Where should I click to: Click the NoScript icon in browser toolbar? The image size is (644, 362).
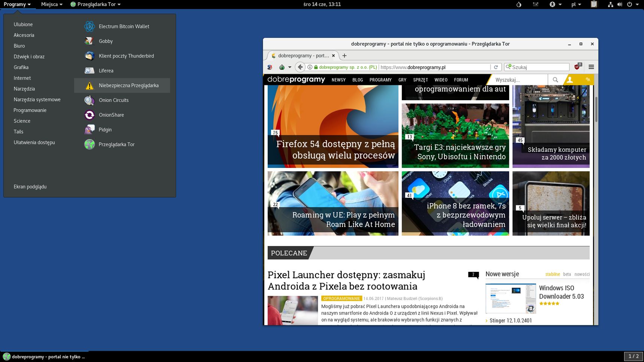[x=270, y=67]
